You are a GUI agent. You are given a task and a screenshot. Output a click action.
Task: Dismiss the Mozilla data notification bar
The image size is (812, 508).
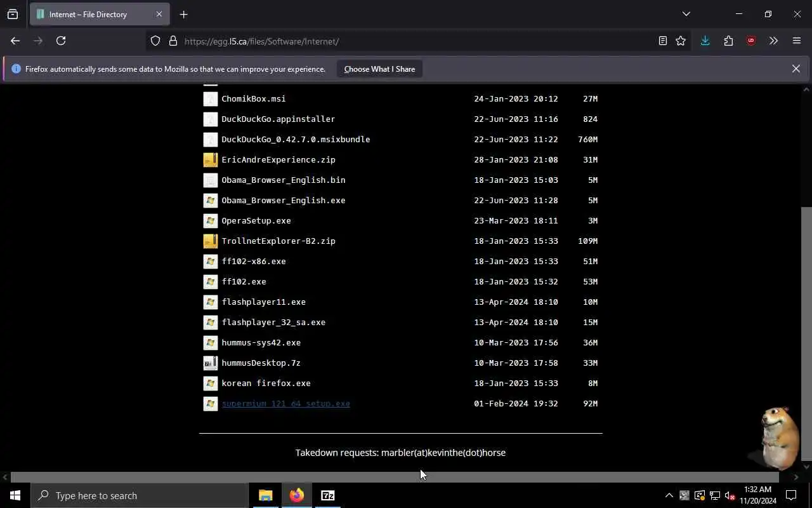click(796, 69)
